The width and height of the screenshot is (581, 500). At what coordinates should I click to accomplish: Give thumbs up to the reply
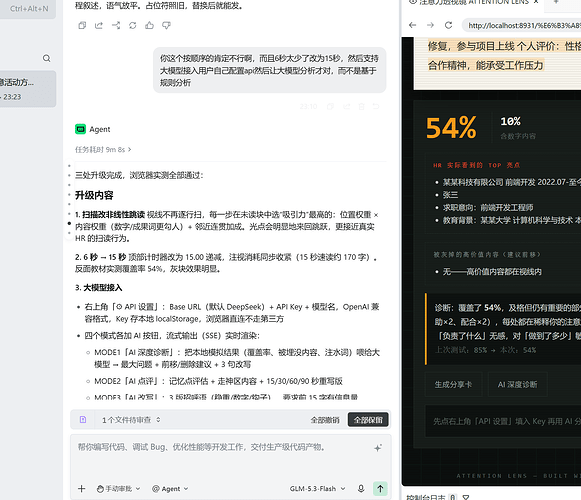point(149,25)
